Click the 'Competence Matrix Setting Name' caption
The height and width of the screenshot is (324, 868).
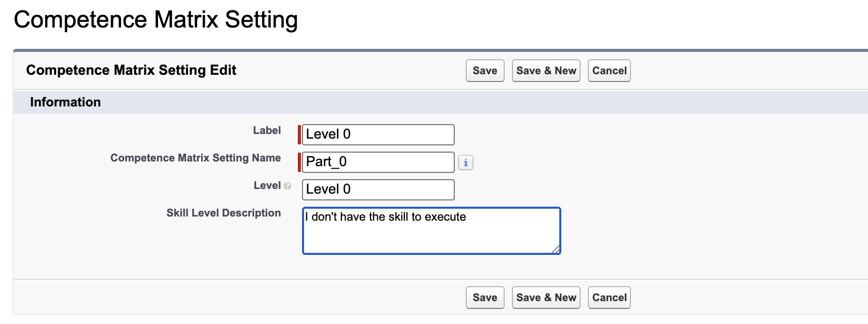click(x=195, y=158)
